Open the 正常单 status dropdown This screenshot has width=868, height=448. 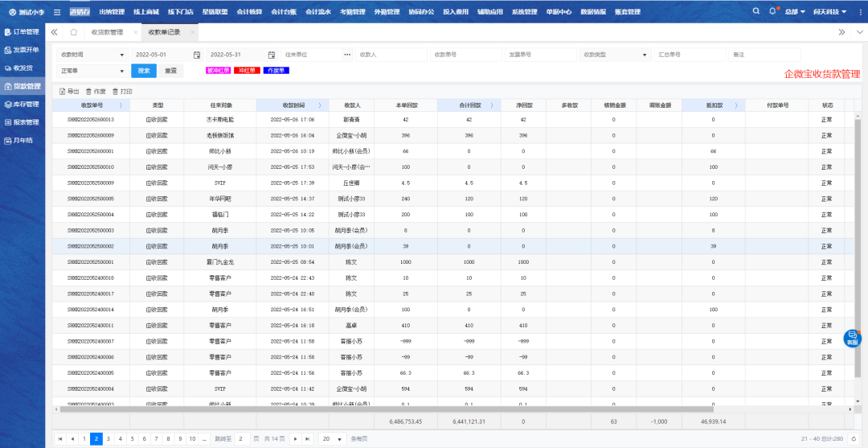coord(121,71)
